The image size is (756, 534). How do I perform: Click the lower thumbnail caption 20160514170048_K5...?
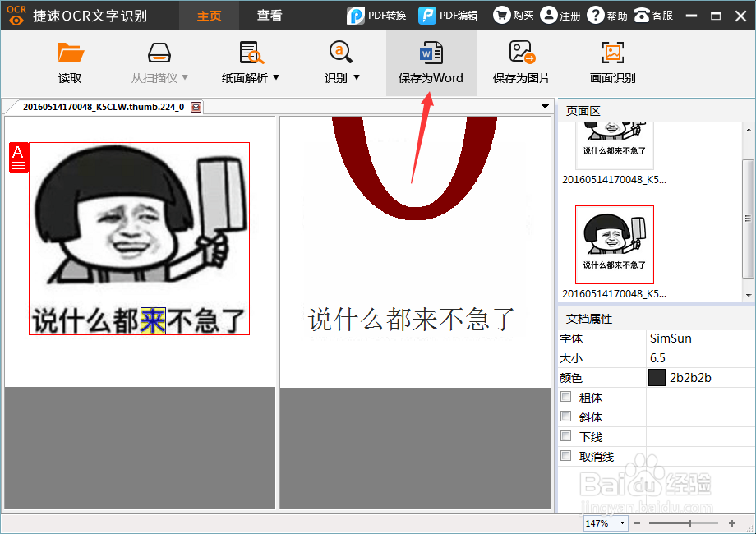click(x=615, y=293)
